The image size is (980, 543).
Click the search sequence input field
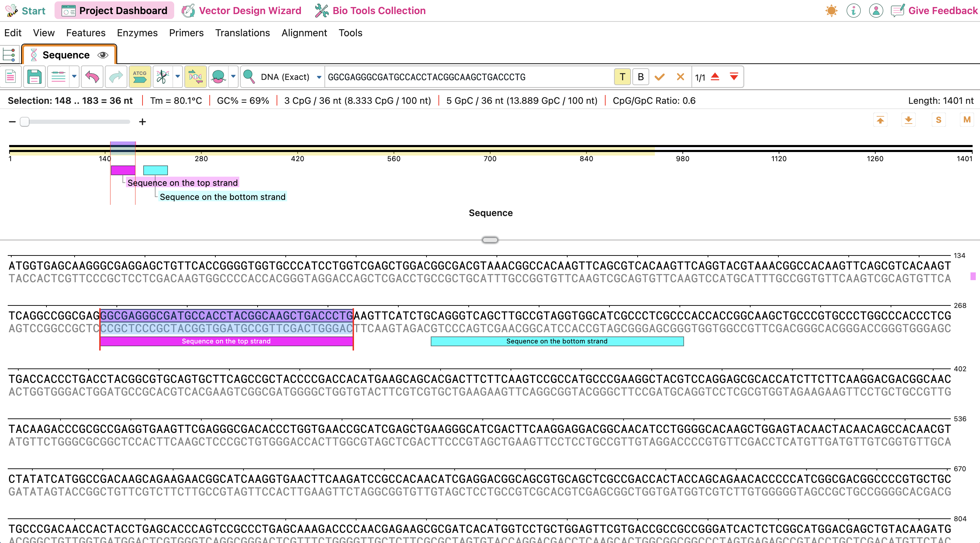pyautogui.click(x=468, y=77)
